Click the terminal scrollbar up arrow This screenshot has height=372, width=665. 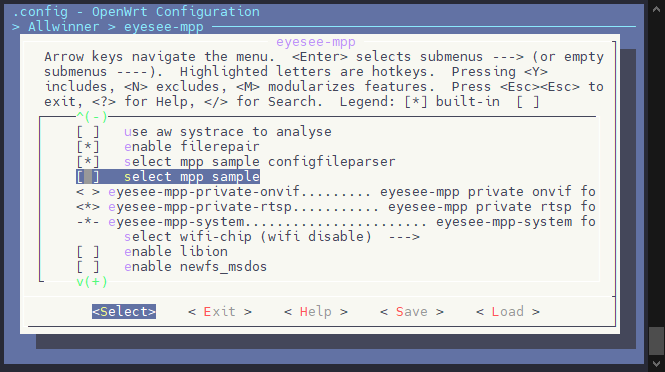[x=657, y=9]
